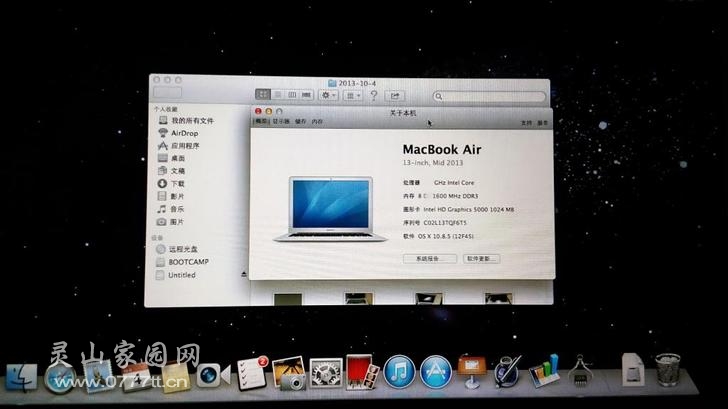Image resolution: width=728 pixels, height=409 pixels.
Task: Switch Finder to column view
Action: pos(292,94)
